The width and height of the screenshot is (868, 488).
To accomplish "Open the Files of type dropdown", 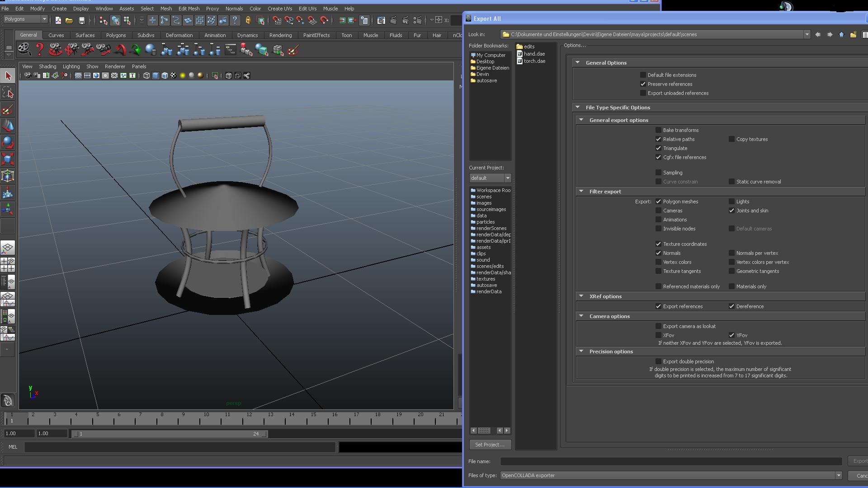I will (x=838, y=475).
